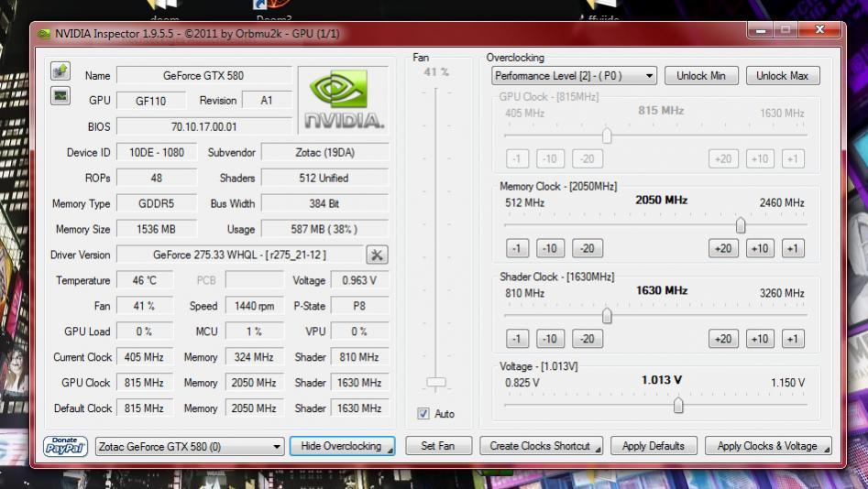
Task: Click the Memory Type field GDDR5
Action: (157, 203)
